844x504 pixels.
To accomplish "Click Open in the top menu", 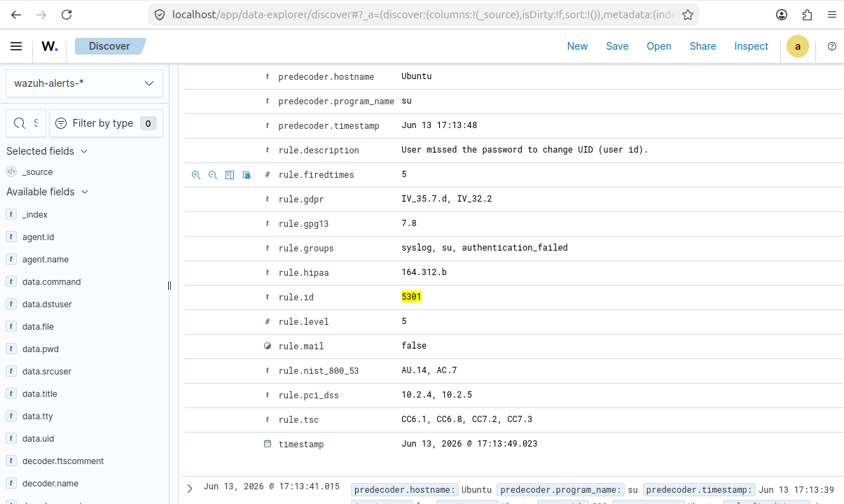I will [x=659, y=46].
